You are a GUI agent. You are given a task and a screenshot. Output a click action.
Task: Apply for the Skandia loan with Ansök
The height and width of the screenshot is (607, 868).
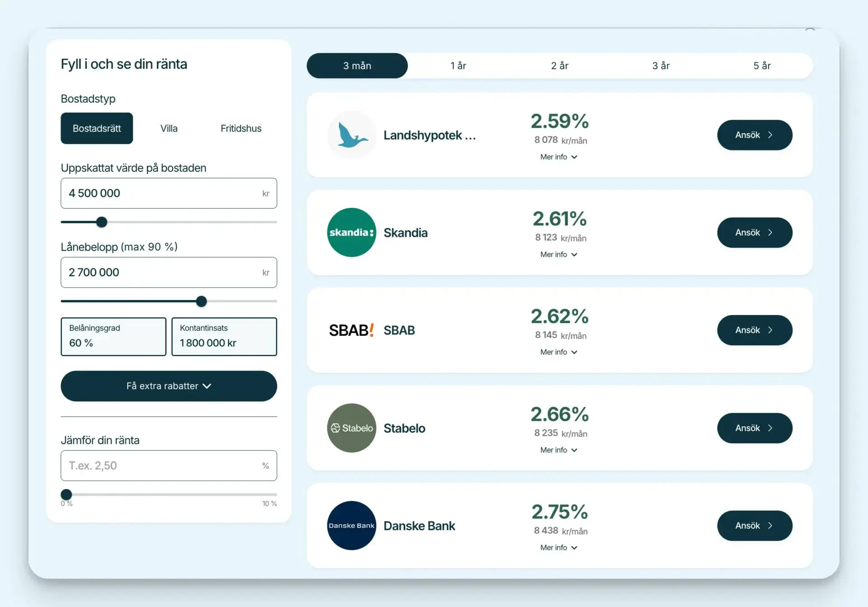755,232
